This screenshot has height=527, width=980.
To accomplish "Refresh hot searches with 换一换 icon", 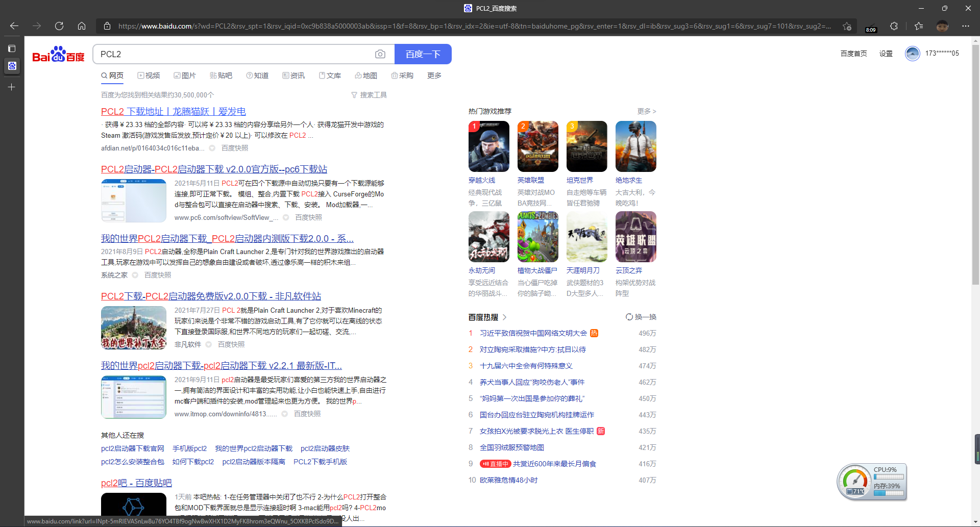I will tap(641, 317).
